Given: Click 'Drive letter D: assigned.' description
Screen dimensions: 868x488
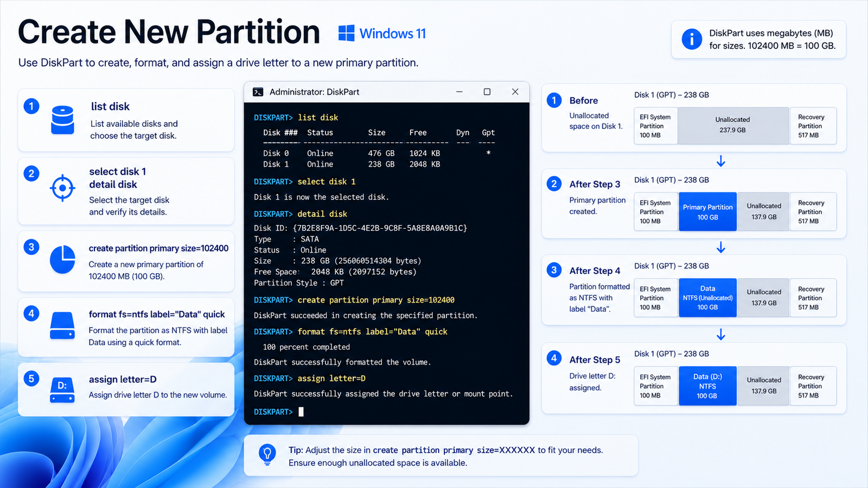Looking at the screenshot, I should tap(592, 382).
